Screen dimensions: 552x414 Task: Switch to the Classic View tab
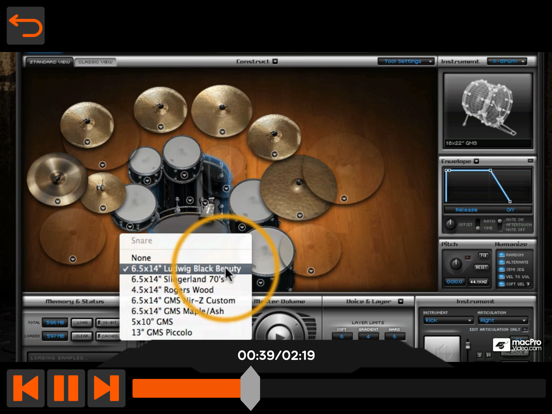click(x=95, y=62)
